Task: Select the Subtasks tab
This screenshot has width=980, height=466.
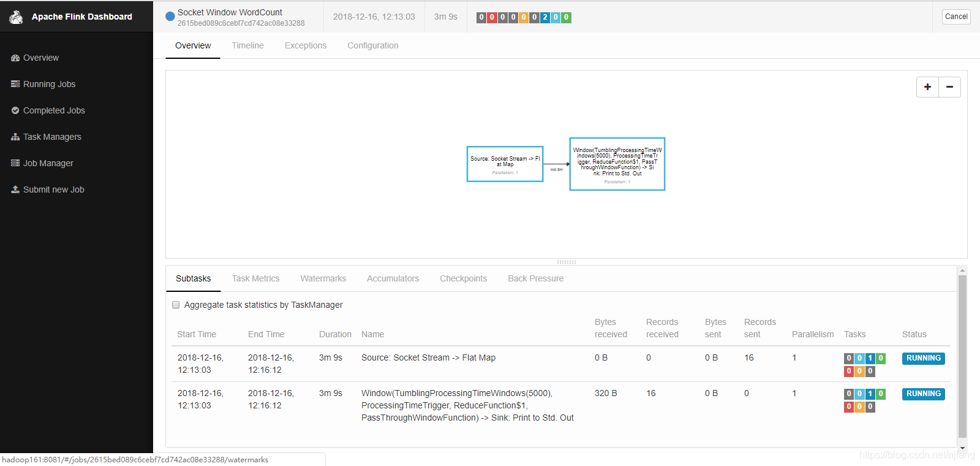Action: coord(194,278)
